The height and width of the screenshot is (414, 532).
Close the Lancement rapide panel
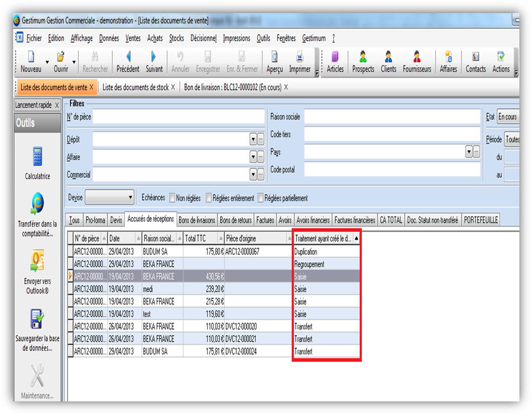57,105
